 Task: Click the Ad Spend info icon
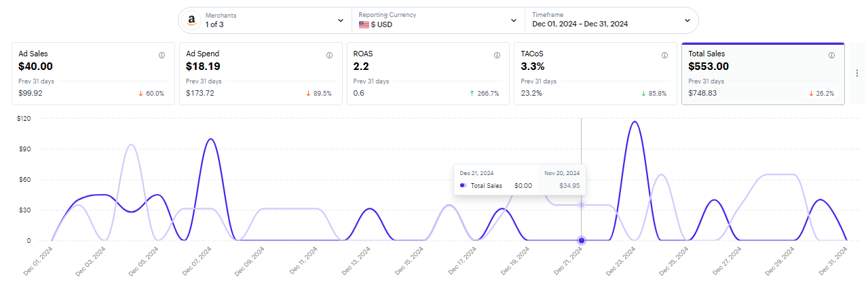coord(329,56)
